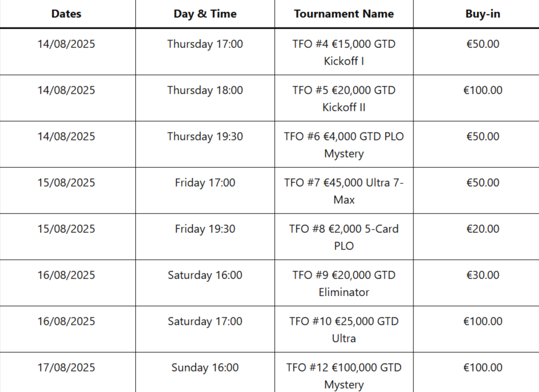Viewport: 539px width, 392px height.
Task: Click TFO #8 €2,000 5-Card PLO
Action: 344,237
